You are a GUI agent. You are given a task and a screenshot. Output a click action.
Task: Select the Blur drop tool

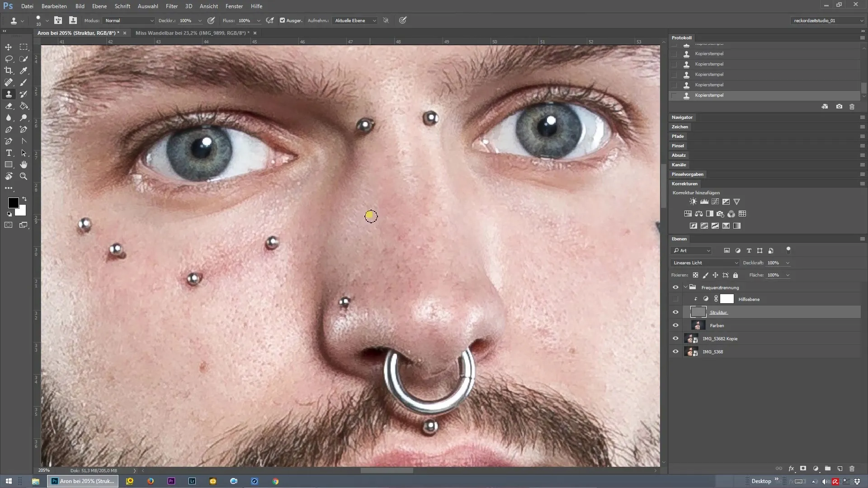coord(9,117)
